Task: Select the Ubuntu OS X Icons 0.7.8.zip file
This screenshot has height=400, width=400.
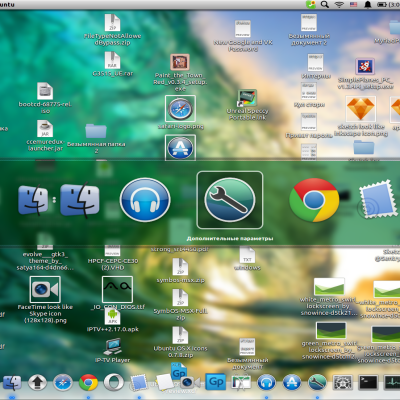Action: pos(180,342)
